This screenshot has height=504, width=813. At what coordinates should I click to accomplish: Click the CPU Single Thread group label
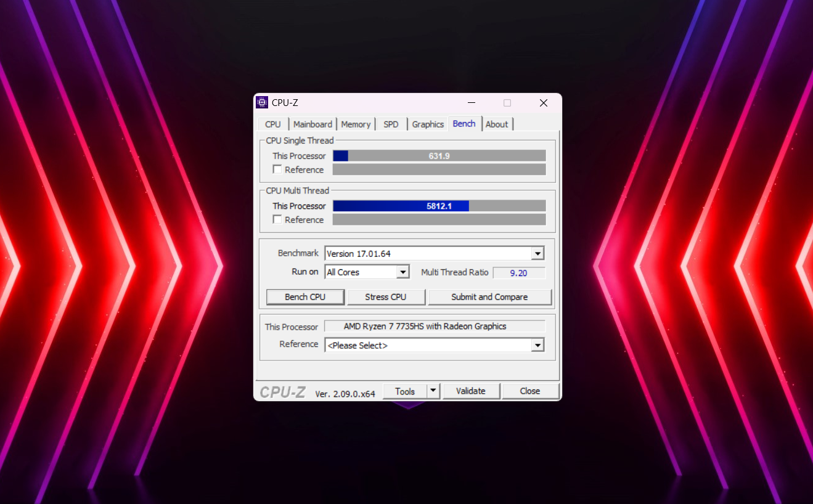pos(300,140)
